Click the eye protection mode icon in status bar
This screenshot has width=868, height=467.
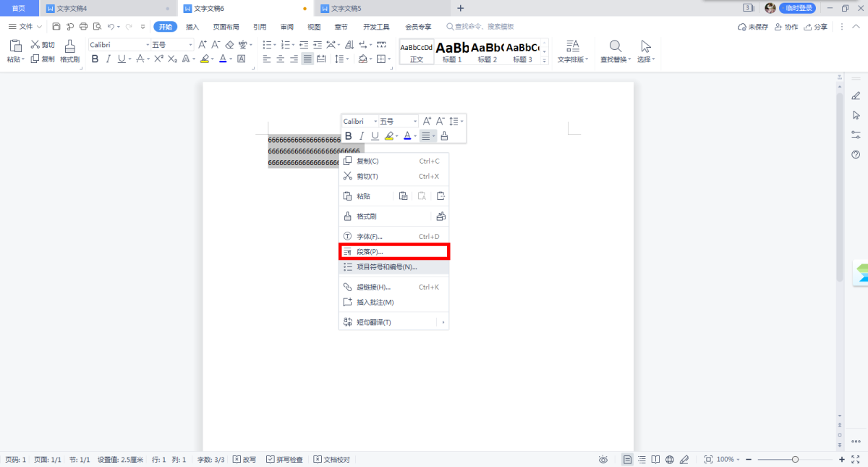(x=603, y=460)
